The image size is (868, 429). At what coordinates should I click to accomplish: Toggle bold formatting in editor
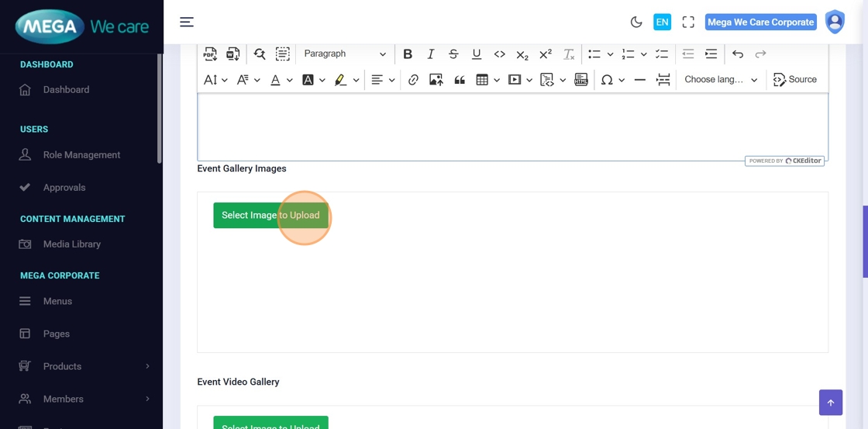(408, 54)
